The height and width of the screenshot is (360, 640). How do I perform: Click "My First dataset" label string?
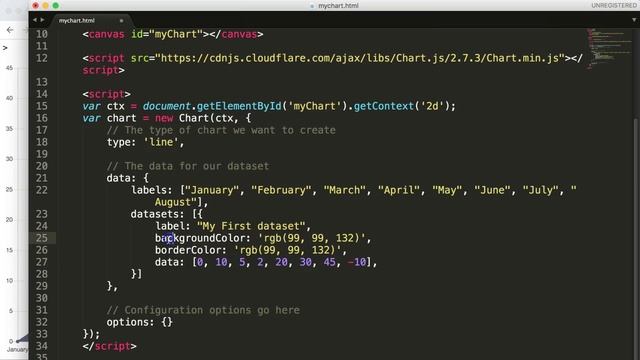(251, 226)
